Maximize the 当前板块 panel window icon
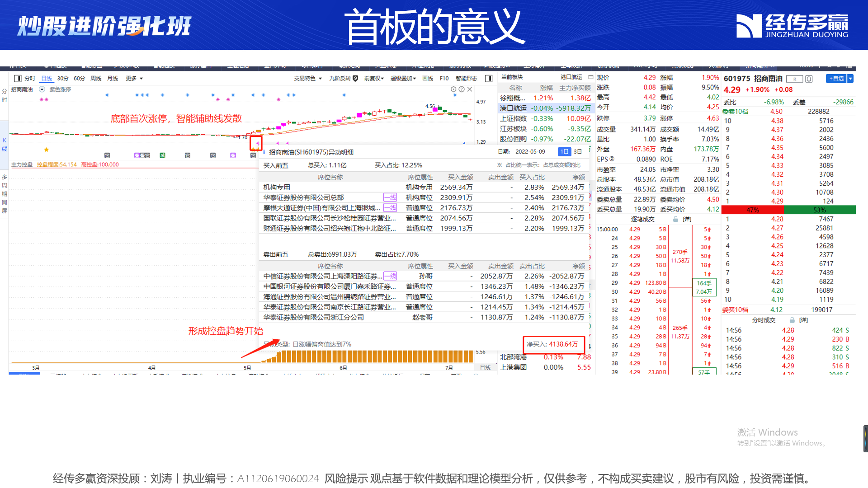The height and width of the screenshot is (488, 868). 590,77
